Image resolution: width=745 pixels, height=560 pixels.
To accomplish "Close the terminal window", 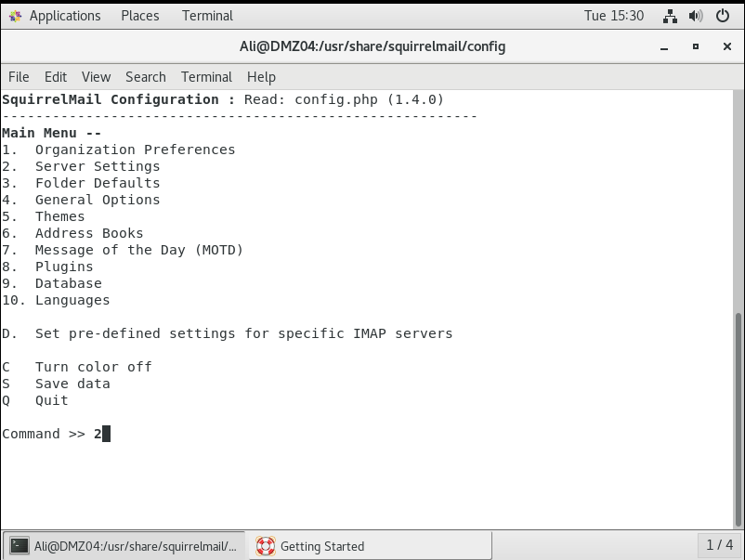I will coord(727,46).
